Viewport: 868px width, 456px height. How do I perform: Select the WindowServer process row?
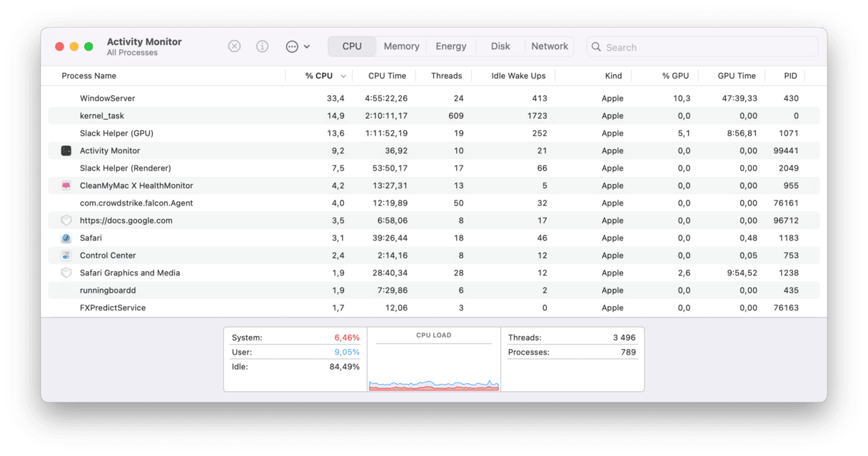[434, 98]
